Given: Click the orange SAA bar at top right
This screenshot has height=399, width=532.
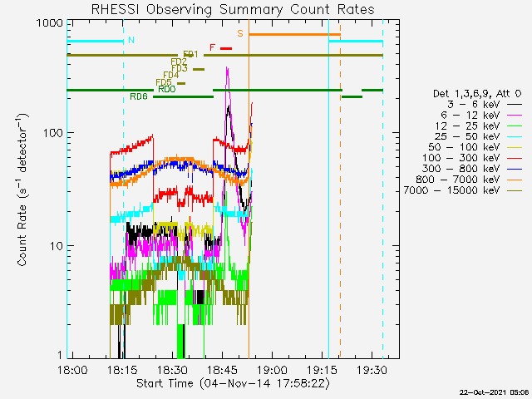Looking at the screenshot, I should point(294,34).
